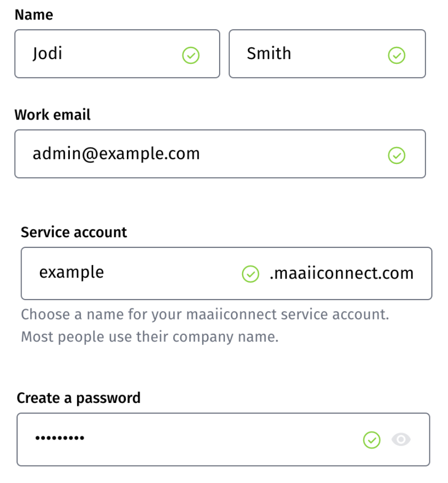Click the green checkmark next to .maaiconnect.com
The width and height of the screenshot is (448, 483).
[x=250, y=274]
